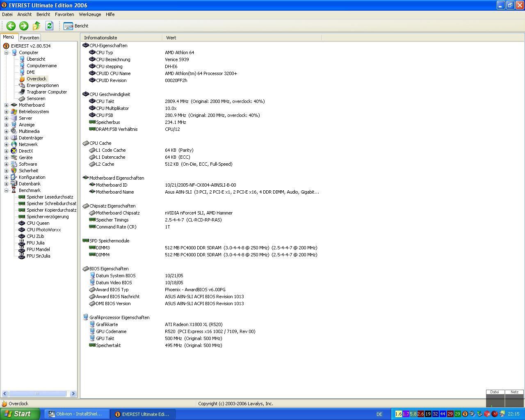Select the Software tree icon
The image size is (525, 420).
(x=14, y=164)
